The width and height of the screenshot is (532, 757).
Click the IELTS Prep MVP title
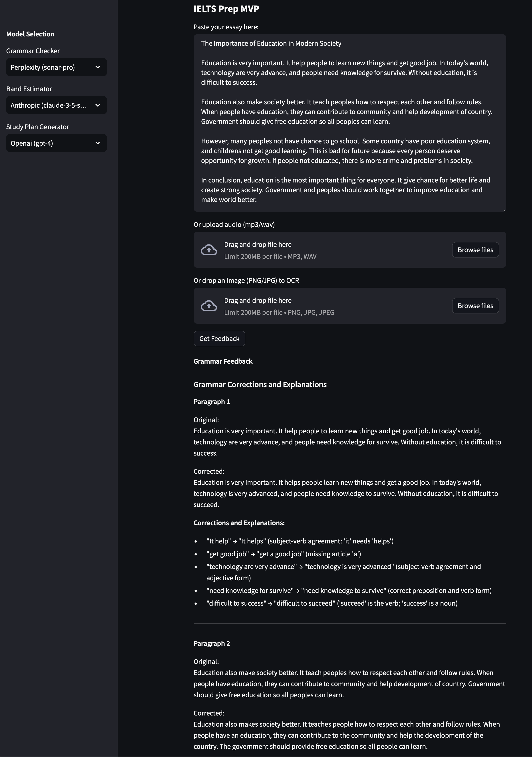coord(226,9)
